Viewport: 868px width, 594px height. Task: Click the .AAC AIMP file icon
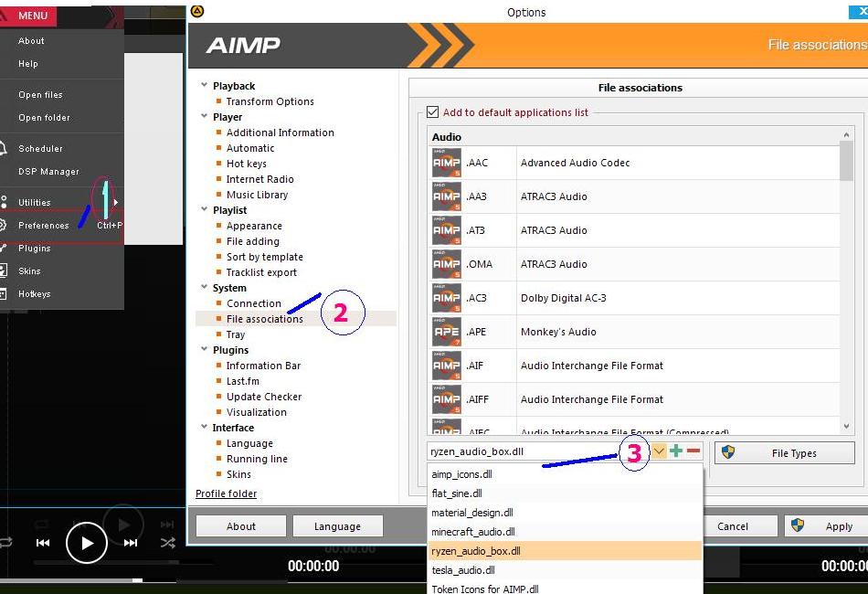446,163
